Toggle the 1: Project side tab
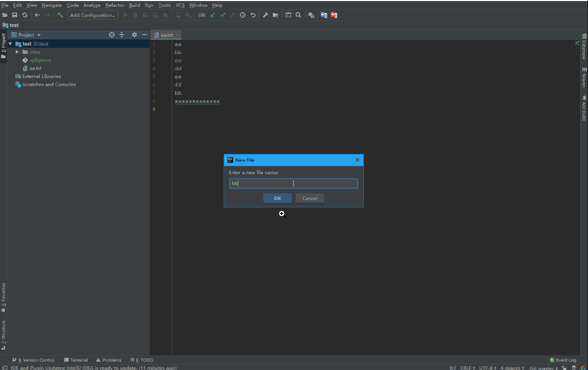The image size is (588, 370). [x=3, y=46]
